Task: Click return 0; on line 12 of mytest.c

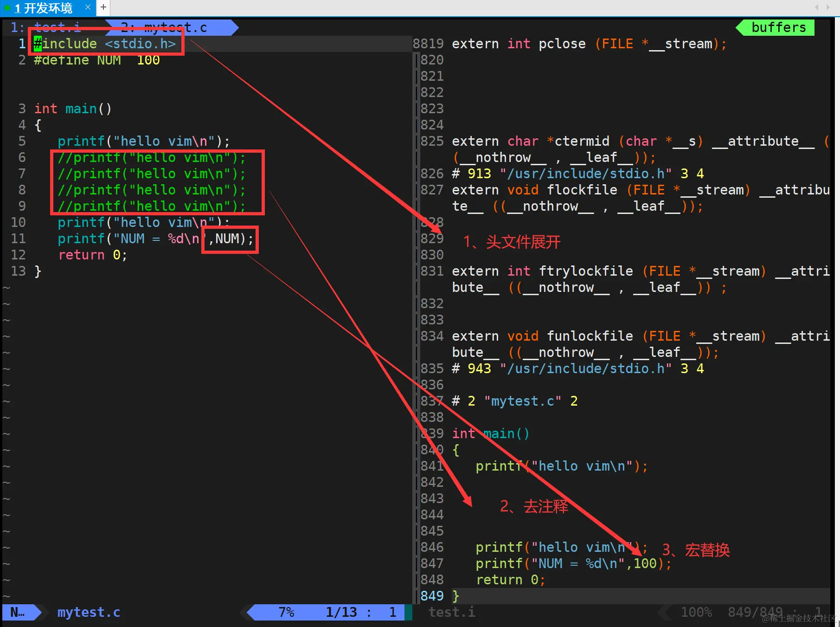Action: [93, 255]
